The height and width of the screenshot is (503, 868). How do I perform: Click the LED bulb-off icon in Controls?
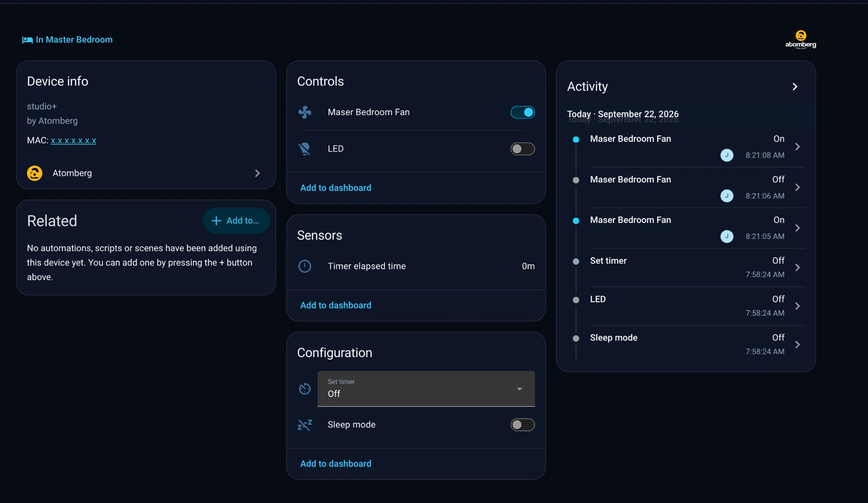tap(305, 149)
